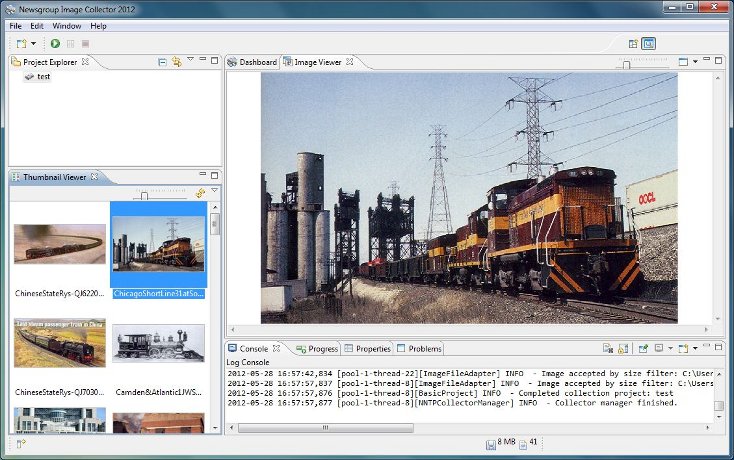Open the Help menu
The image size is (734, 460).
98,26
